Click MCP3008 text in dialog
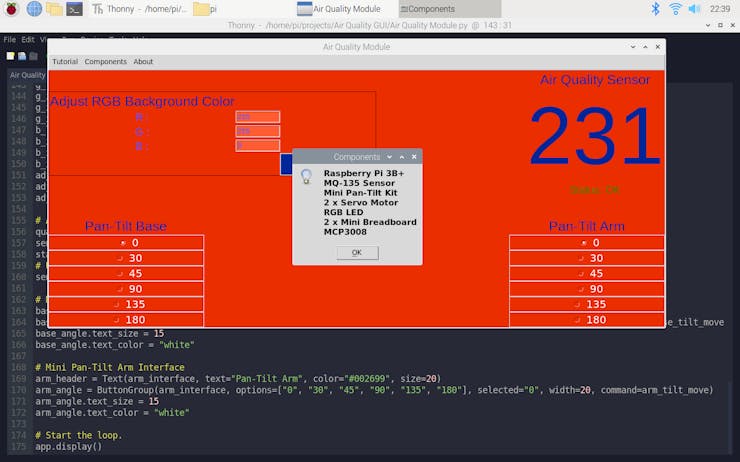This screenshot has width=740, height=462. (x=345, y=232)
